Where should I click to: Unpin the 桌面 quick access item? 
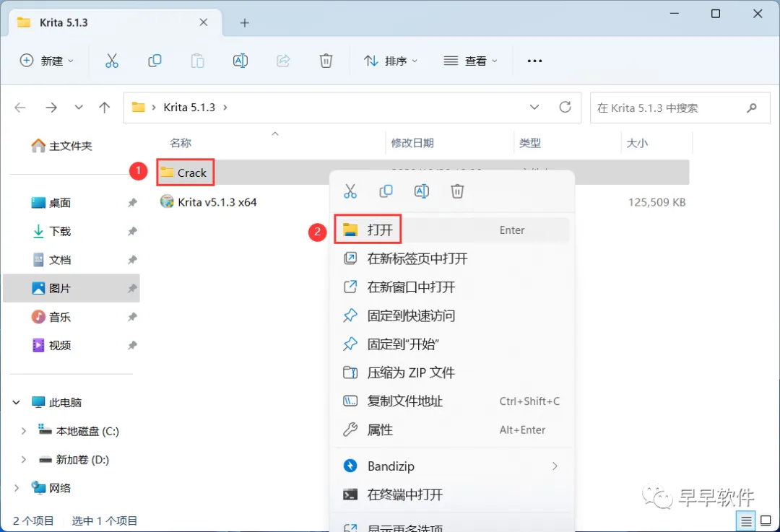(x=132, y=203)
